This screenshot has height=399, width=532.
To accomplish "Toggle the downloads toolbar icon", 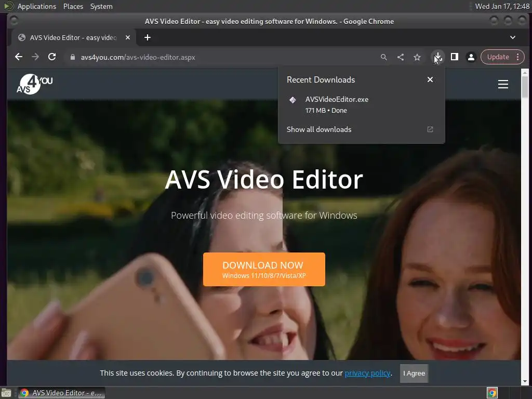I will 437,57.
